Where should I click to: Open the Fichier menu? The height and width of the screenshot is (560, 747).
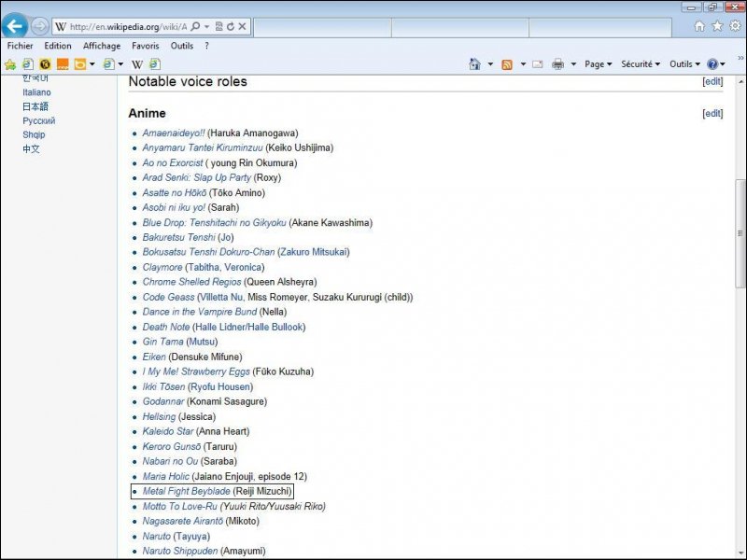(x=20, y=46)
